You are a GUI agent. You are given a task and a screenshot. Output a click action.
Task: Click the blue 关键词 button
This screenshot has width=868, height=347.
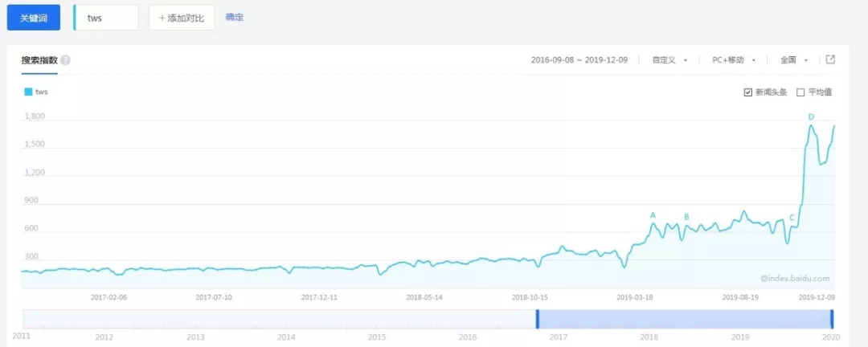[x=34, y=17]
